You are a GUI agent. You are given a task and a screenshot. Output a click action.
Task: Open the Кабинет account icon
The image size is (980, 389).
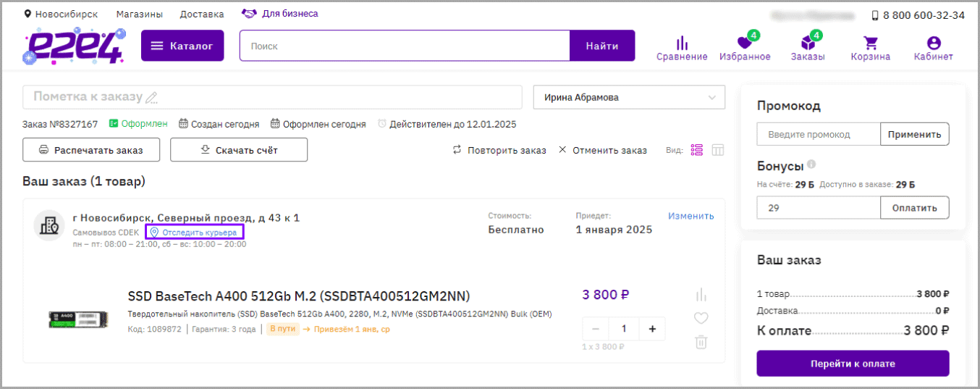click(934, 43)
